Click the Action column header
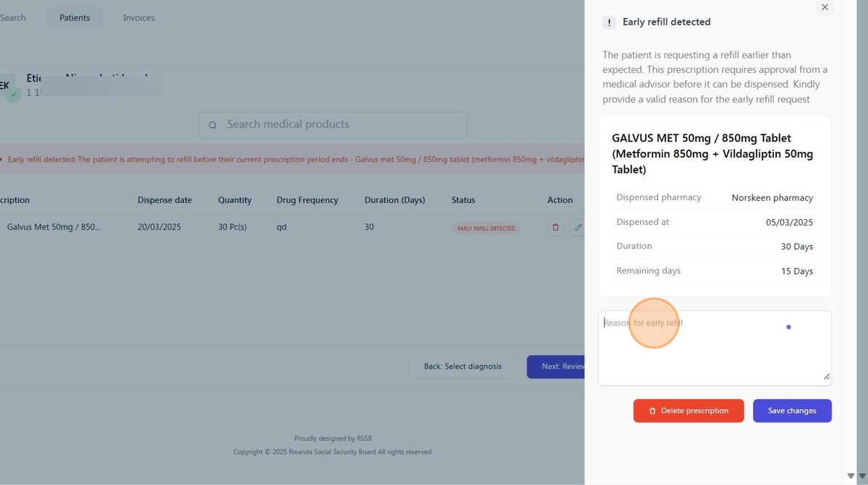The image size is (868, 485). pyautogui.click(x=560, y=200)
